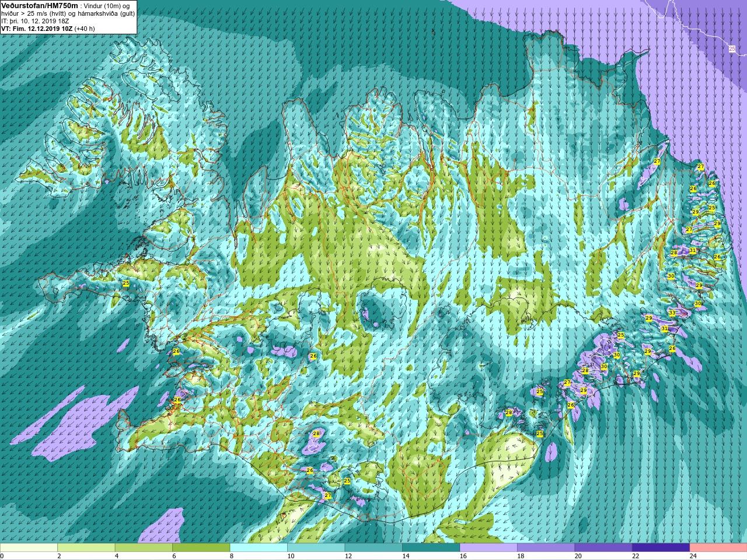747x560 pixels.
Task: Select the 16–18 m/s lavender legend swatch
Action: [488, 548]
